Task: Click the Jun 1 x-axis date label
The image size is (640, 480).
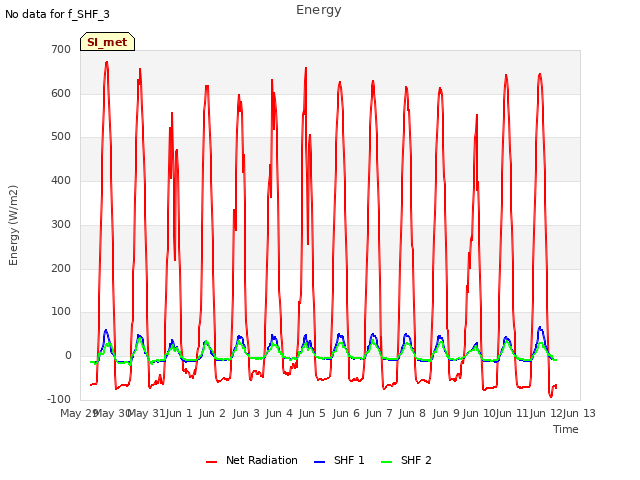Action: [x=179, y=413]
